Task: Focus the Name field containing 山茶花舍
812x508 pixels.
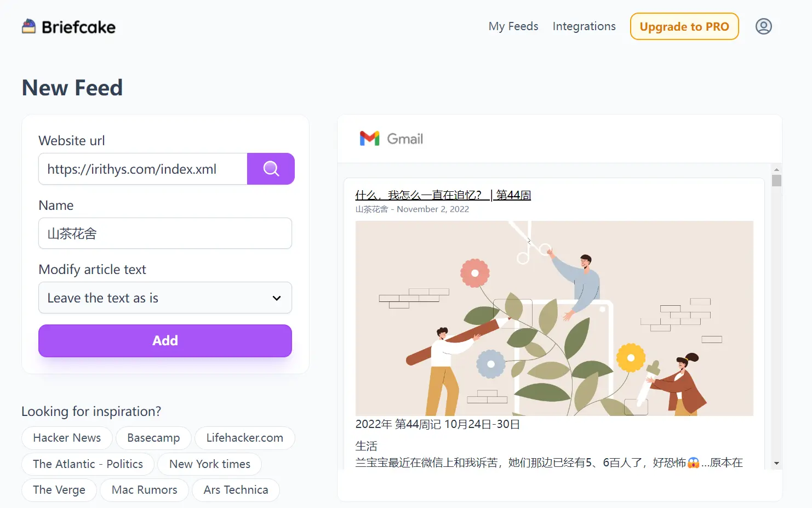Action: pyautogui.click(x=165, y=233)
